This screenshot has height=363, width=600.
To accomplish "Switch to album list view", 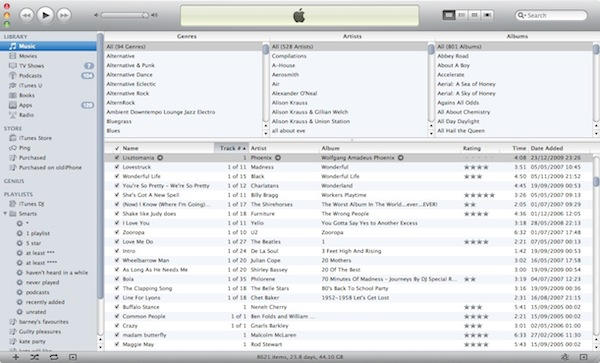I will pos(462,15).
